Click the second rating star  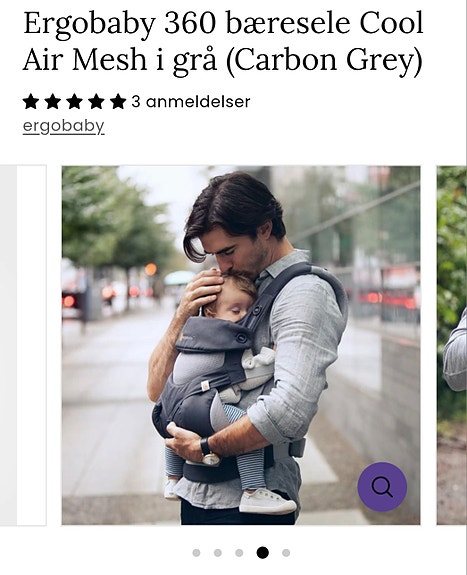pos(52,102)
